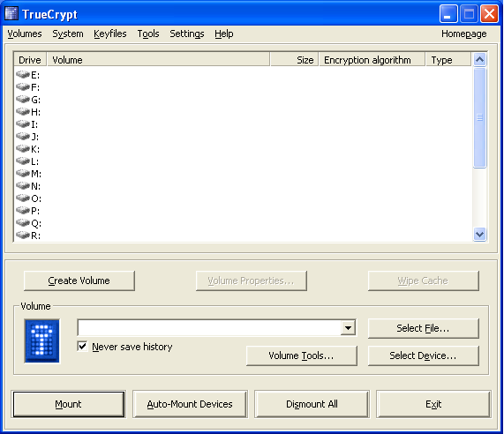Viewport: 504px width, 434px height.
Task: Click the TrueCrypt title bar app icon
Action: (11, 14)
